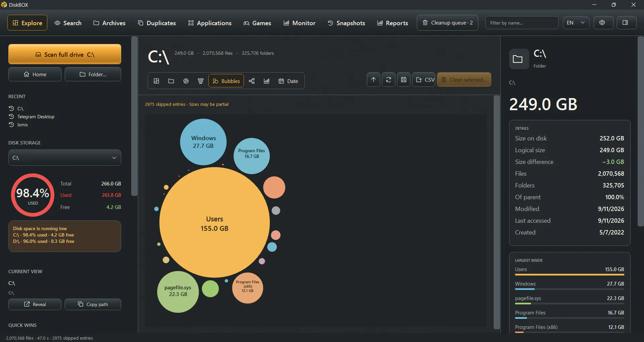The height and width of the screenshot is (342, 644).
Task: Select the Program Files 16.7 GB bubble
Action: click(x=252, y=156)
